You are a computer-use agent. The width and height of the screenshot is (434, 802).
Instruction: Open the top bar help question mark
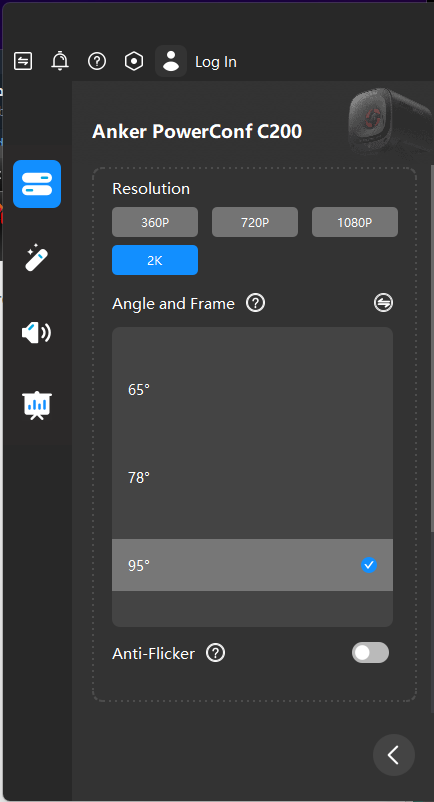coord(97,61)
